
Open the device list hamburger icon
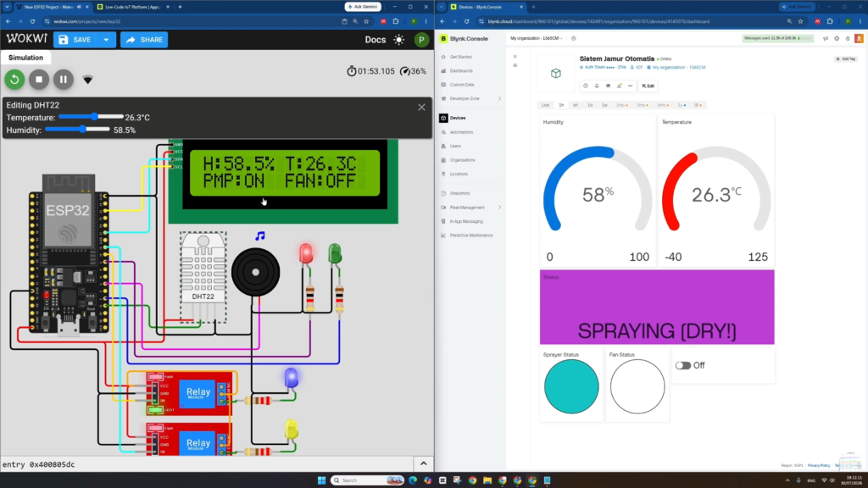click(x=515, y=65)
